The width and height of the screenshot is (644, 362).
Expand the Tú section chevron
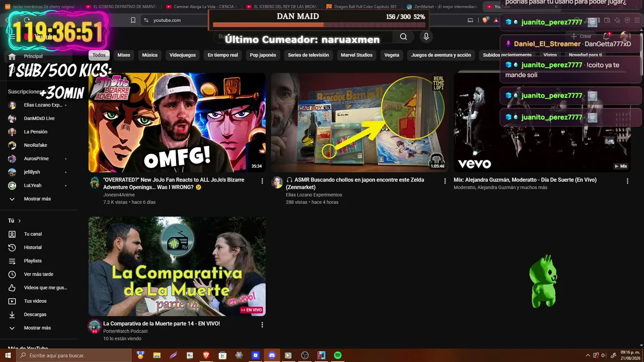tap(20, 221)
